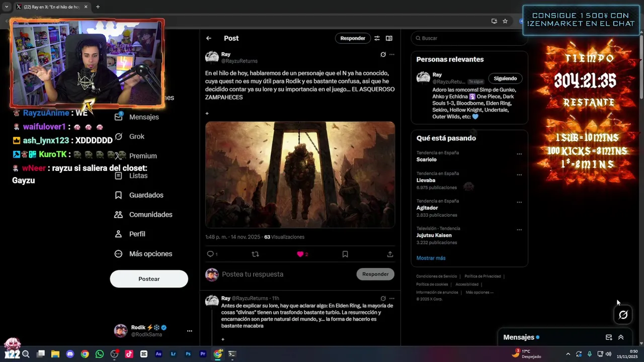The width and height of the screenshot is (644, 362).
Task: Open WhatsApp from the taskbar
Action: pos(100,354)
